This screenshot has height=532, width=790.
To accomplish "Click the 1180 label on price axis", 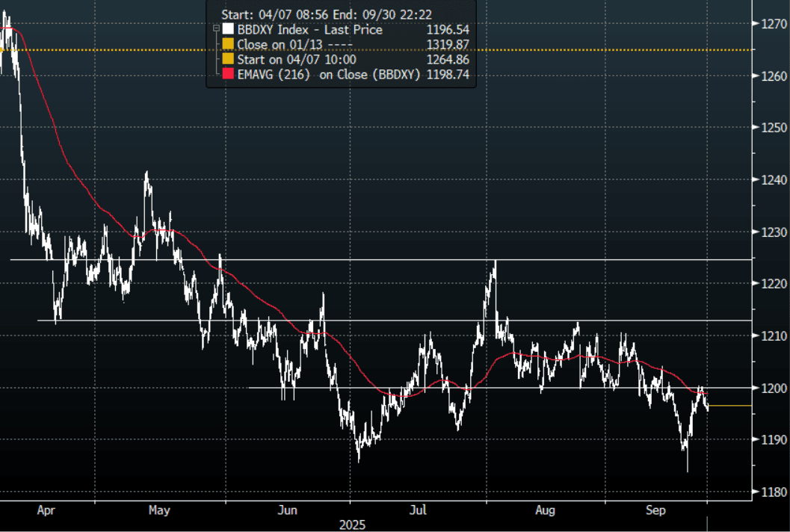I will click(x=773, y=492).
